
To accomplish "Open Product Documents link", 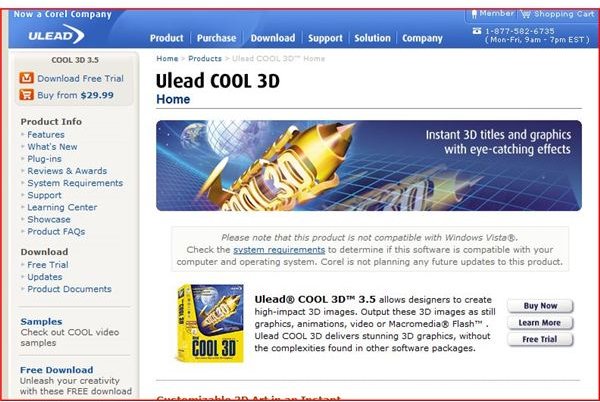I will [x=69, y=289].
